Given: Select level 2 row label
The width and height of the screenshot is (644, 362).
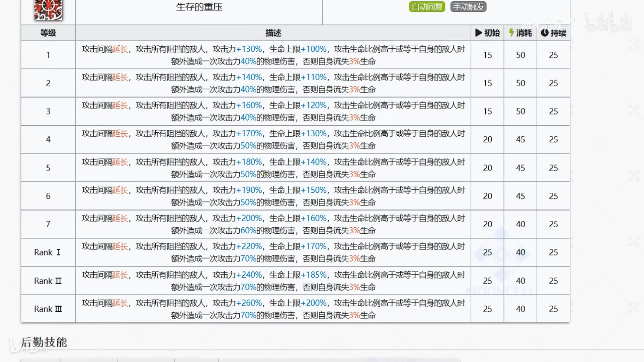Looking at the screenshot, I should click(48, 83).
